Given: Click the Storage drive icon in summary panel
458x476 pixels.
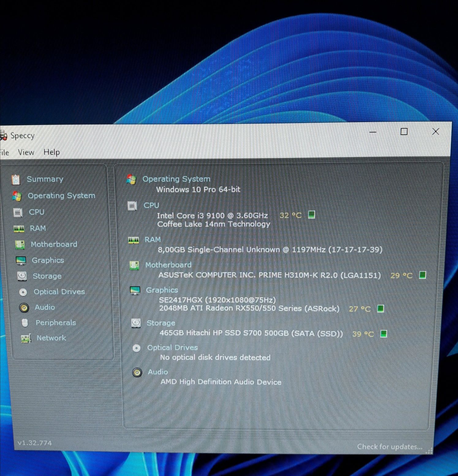Looking at the screenshot, I should (136, 323).
